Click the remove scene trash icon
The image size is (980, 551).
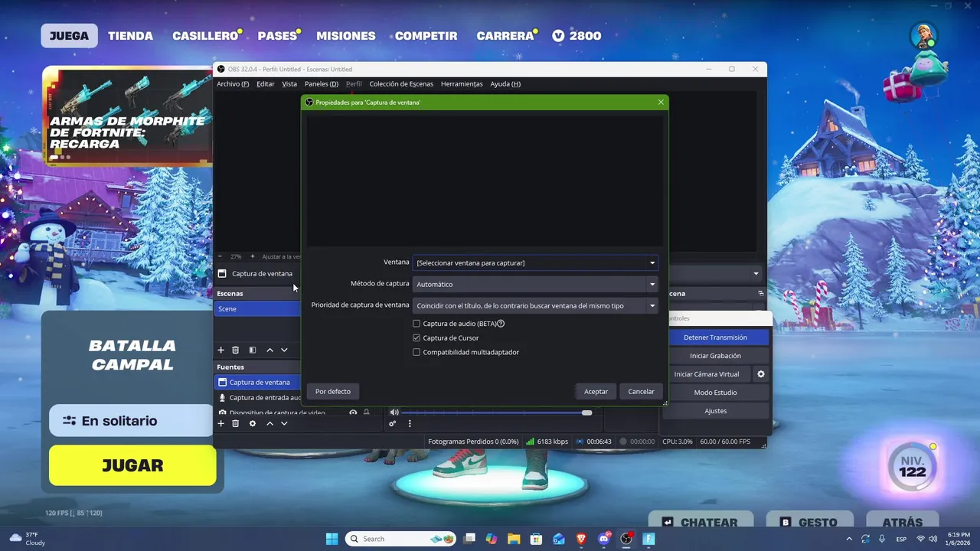tap(236, 350)
